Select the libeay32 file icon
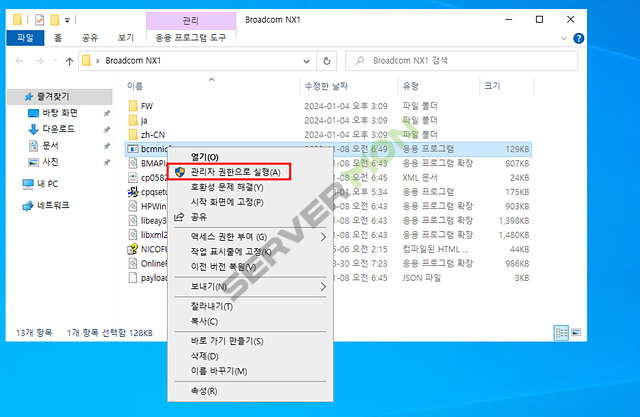Viewport: 640px width, 417px height. pos(133,220)
